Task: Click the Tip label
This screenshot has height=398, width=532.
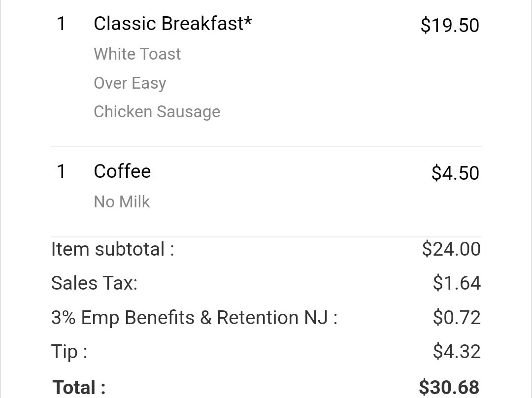Action: 69,352
